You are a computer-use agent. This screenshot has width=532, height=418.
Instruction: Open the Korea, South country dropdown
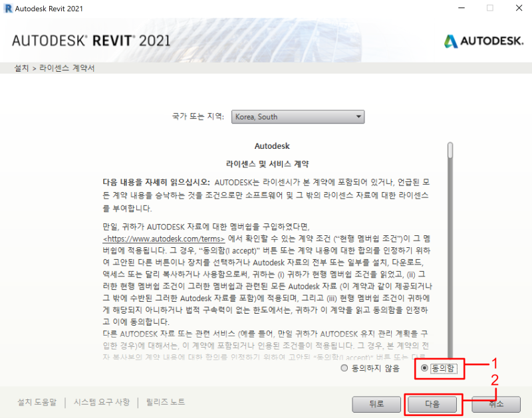click(x=298, y=116)
